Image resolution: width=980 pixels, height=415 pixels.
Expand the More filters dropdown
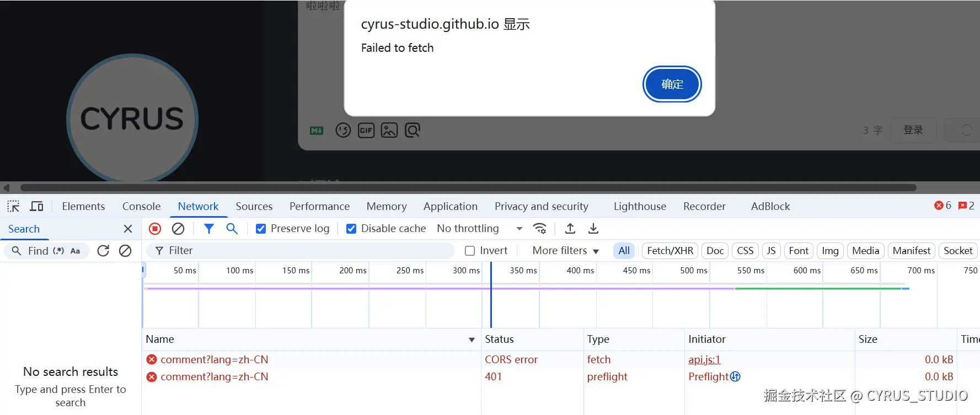coord(565,251)
